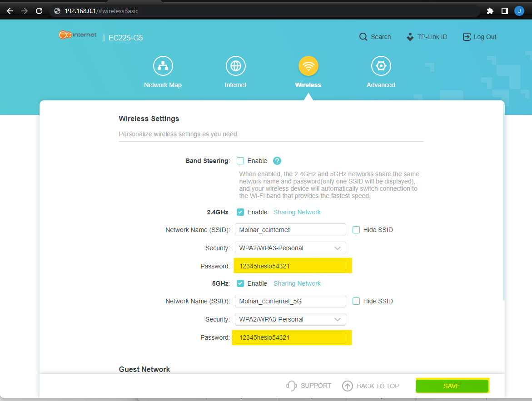The height and width of the screenshot is (401, 532).
Task: Expand the 5GHz Security dropdown
Action: [x=290, y=319]
